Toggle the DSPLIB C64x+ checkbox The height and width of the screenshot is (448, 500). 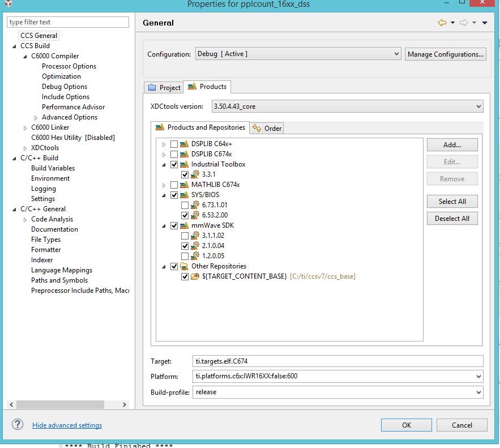pyautogui.click(x=174, y=144)
